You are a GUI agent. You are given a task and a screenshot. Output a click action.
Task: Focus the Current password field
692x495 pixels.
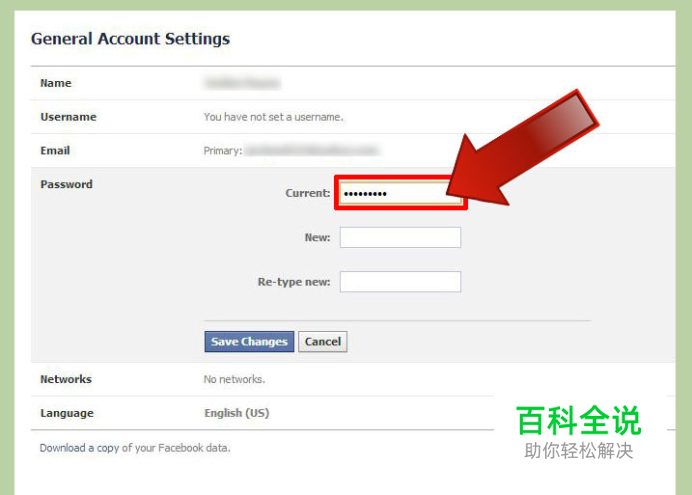[400, 193]
